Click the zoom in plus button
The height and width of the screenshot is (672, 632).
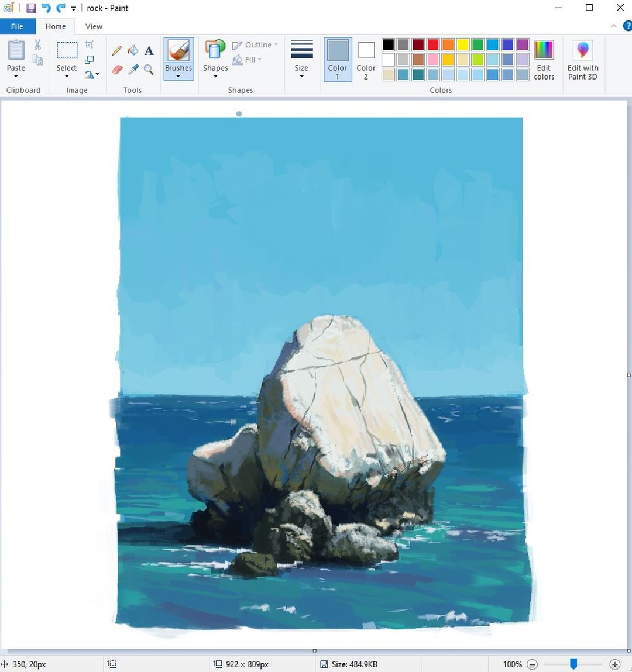[615, 664]
